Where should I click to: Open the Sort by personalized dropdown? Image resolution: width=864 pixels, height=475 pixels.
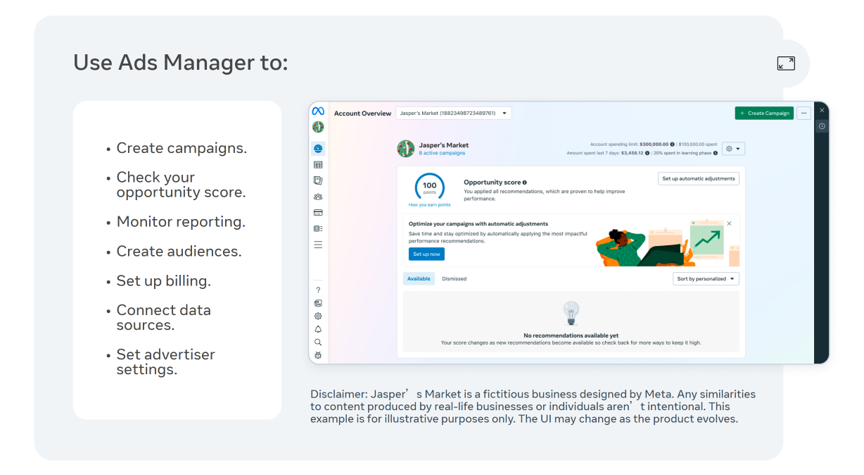[705, 279]
